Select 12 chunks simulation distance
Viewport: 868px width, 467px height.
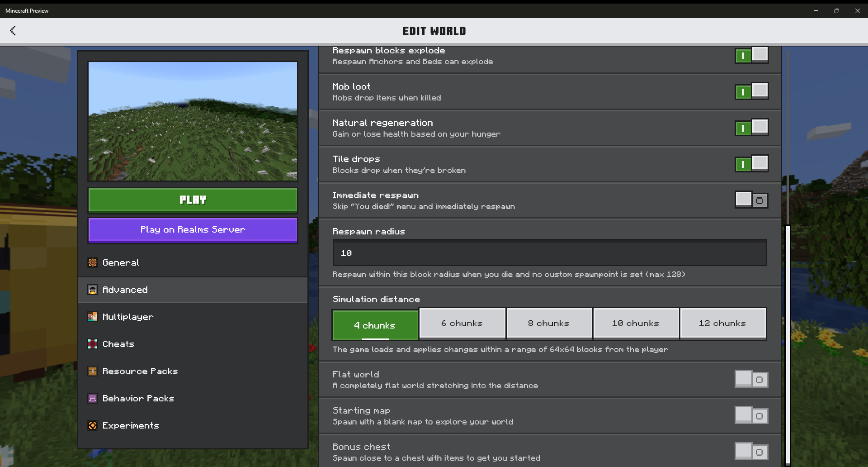click(722, 323)
